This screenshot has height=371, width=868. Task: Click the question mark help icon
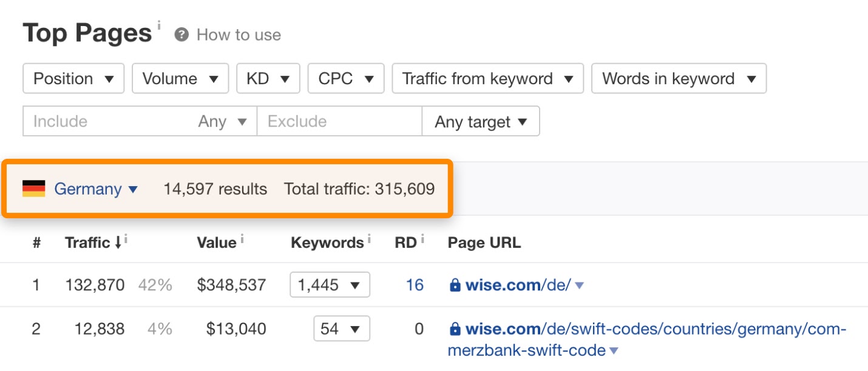click(181, 35)
